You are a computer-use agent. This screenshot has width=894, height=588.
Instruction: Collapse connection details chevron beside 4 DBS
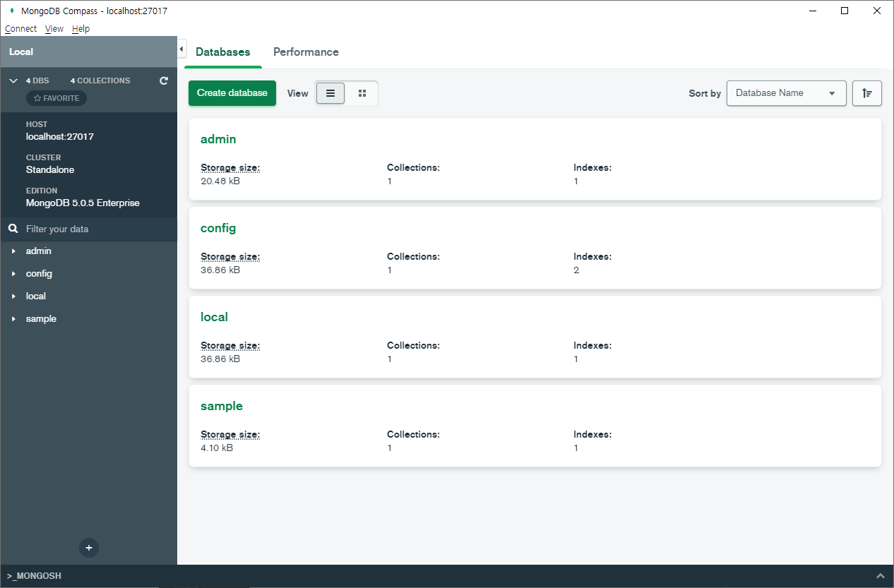13,80
